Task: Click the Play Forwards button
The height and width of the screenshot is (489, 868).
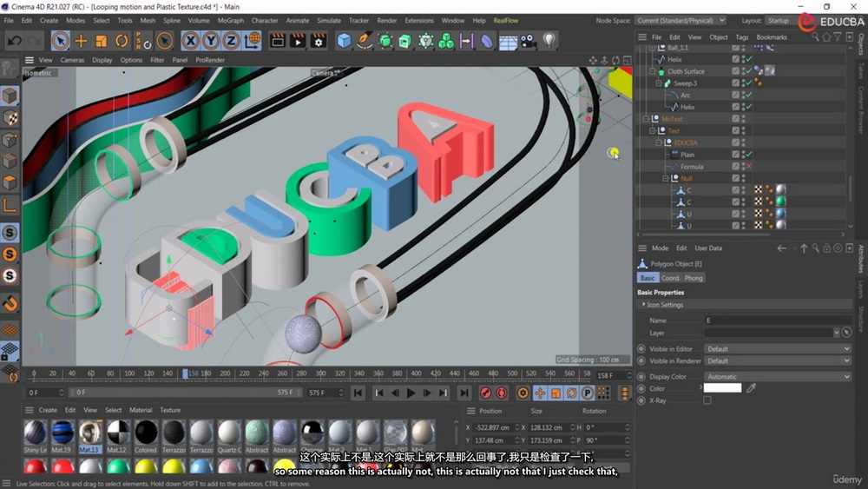Action: pyautogui.click(x=411, y=393)
